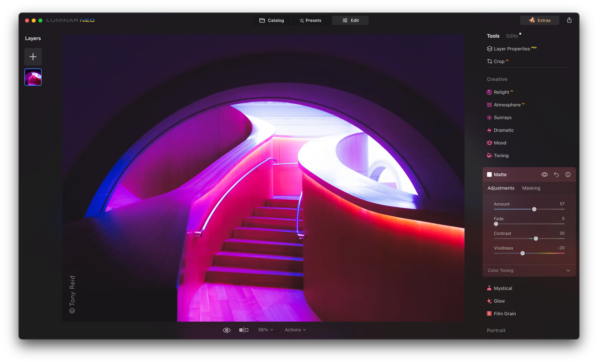Open the Edits panel

pyautogui.click(x=512, y=36)
